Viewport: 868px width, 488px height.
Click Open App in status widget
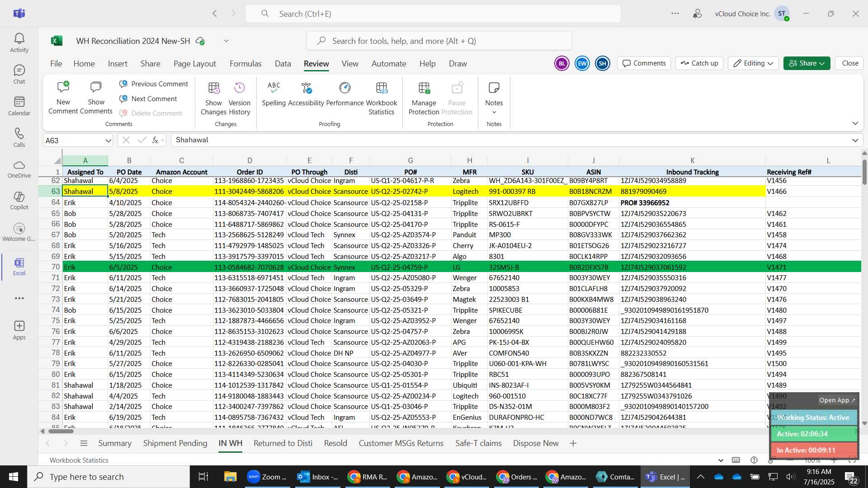pos(837,400)
